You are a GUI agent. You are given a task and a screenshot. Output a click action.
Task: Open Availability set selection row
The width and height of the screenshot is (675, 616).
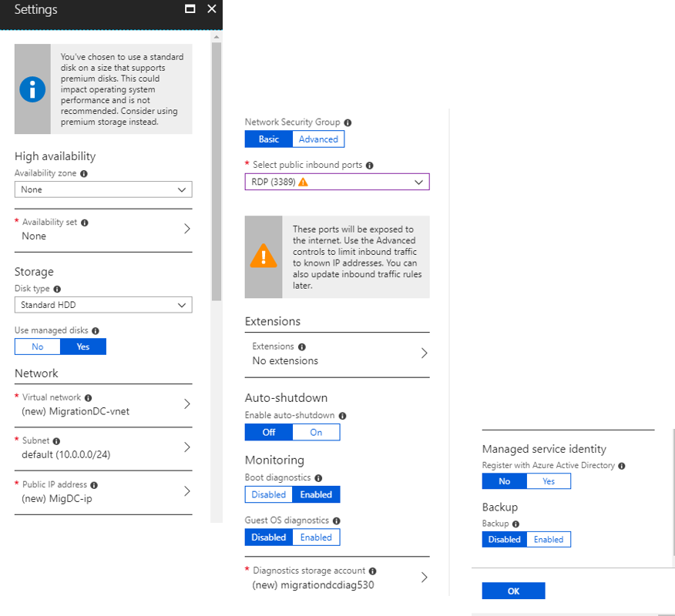[103, 229]
